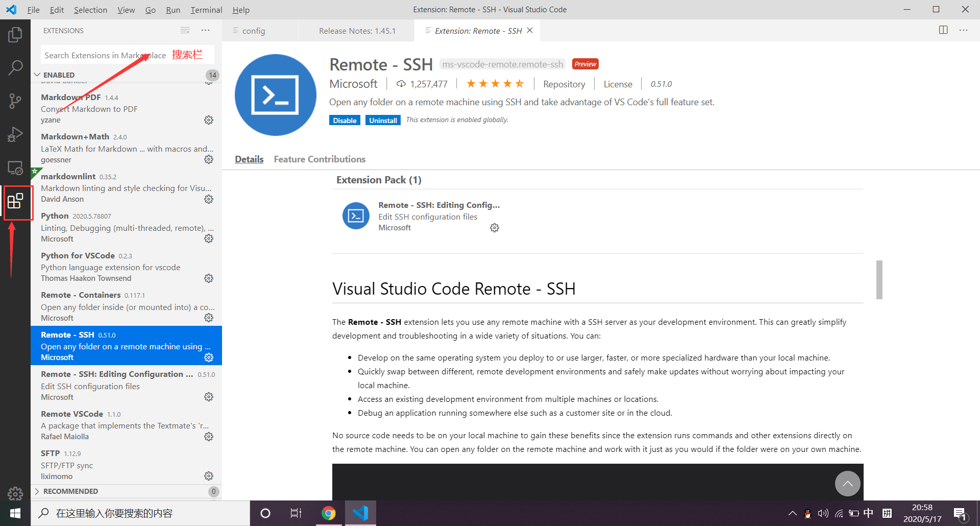
Task: Open the Selection menu
Action: [x=90, y=10]
